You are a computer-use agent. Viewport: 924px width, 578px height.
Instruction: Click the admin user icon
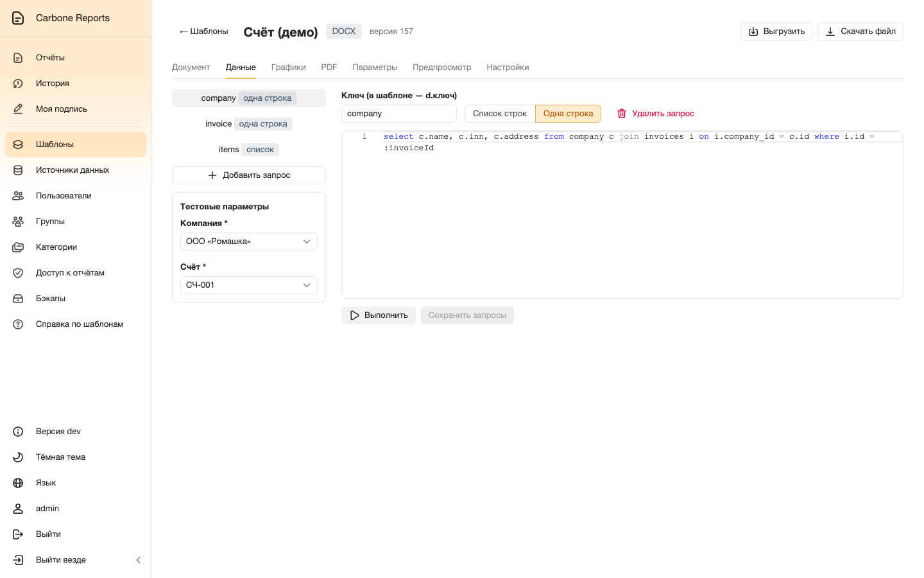(x=18, y=509)
